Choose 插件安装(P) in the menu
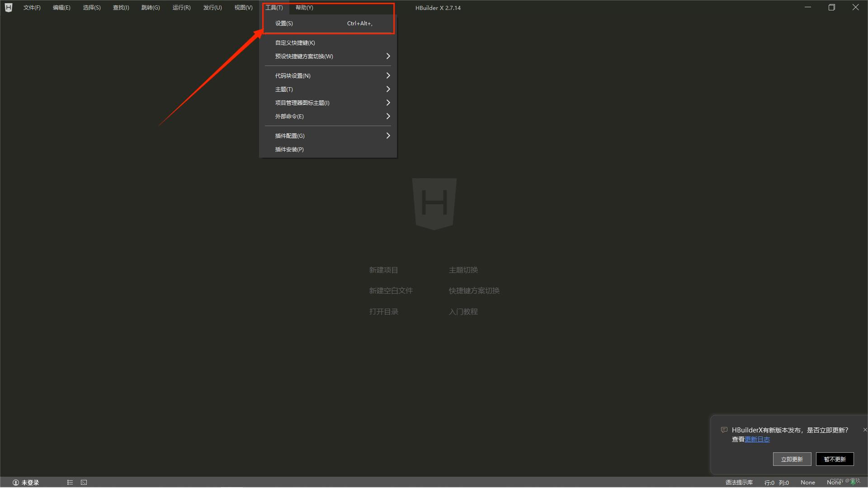The height and width of the screenshot is (488, 868). (289, 150)
